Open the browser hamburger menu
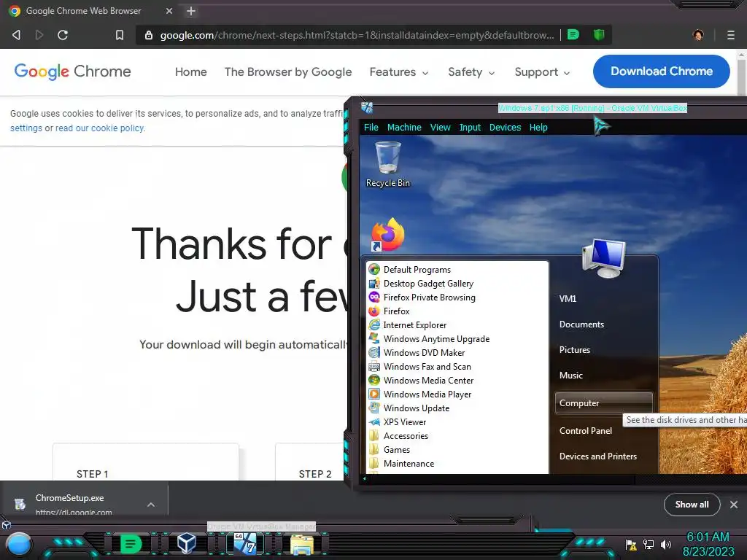Image resolution: width=747 pixels, height=560 pixels. click(731, 35)
